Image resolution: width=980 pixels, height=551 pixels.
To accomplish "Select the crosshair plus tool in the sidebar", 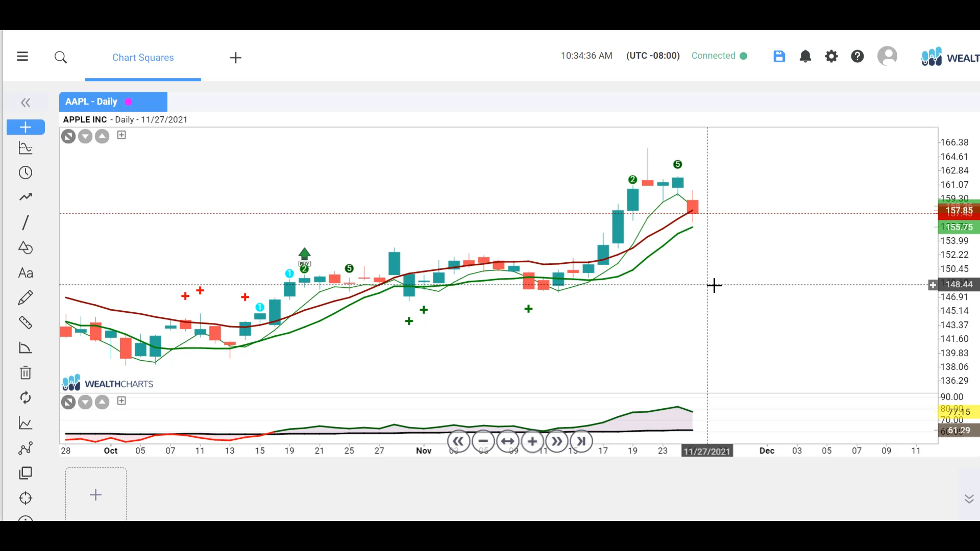I will [x=26, y=127].
